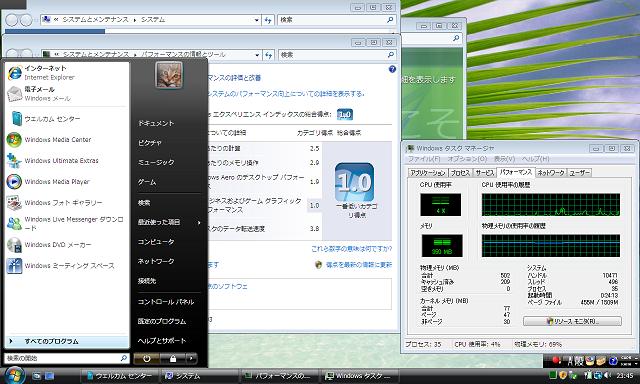Viewport: 640px width, 384px height.
Task: Open address dropdown in パフォーマンス window
Action: pyautogui.click(x=257, y=55)
